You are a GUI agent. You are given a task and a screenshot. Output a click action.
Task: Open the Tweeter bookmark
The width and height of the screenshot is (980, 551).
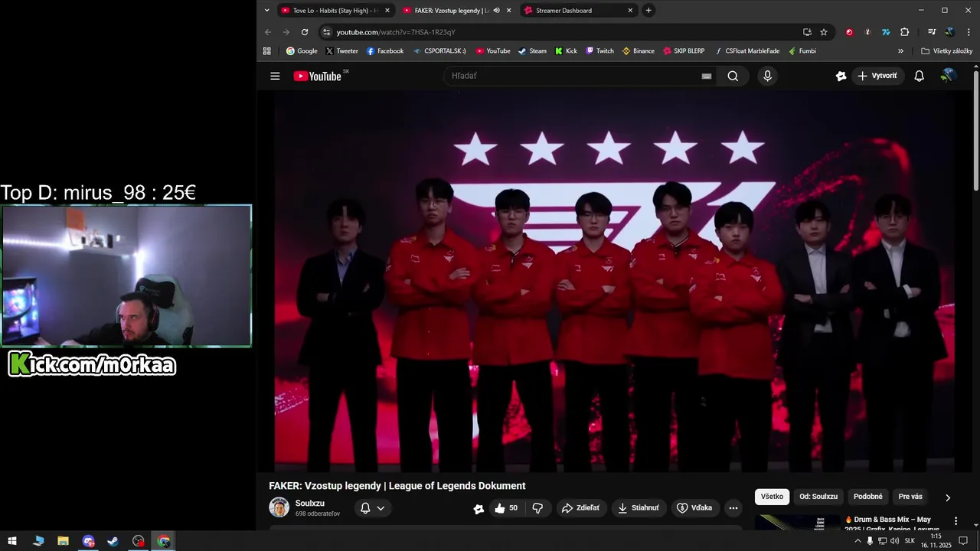[x=341, y=51]
